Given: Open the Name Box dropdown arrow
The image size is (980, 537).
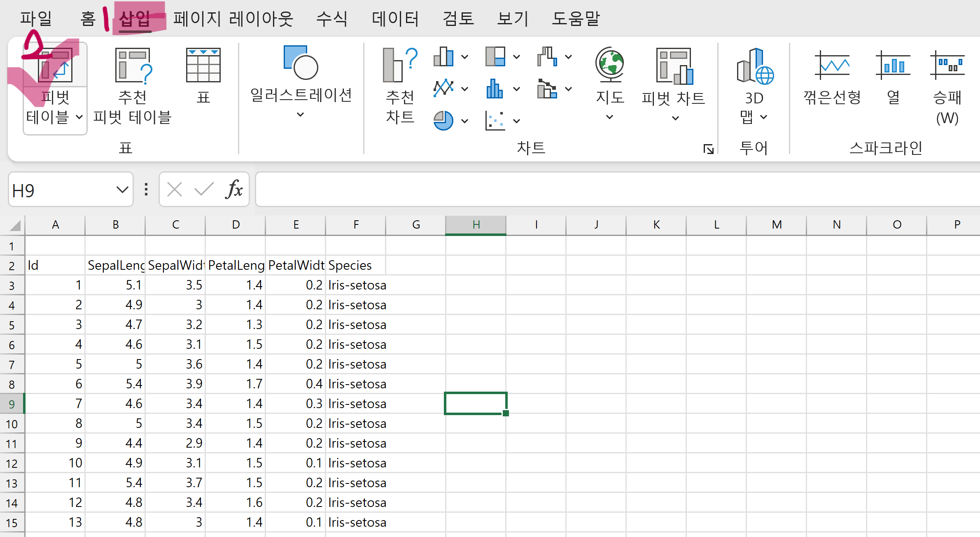Looking at the screenshot, I should point(122,190).
